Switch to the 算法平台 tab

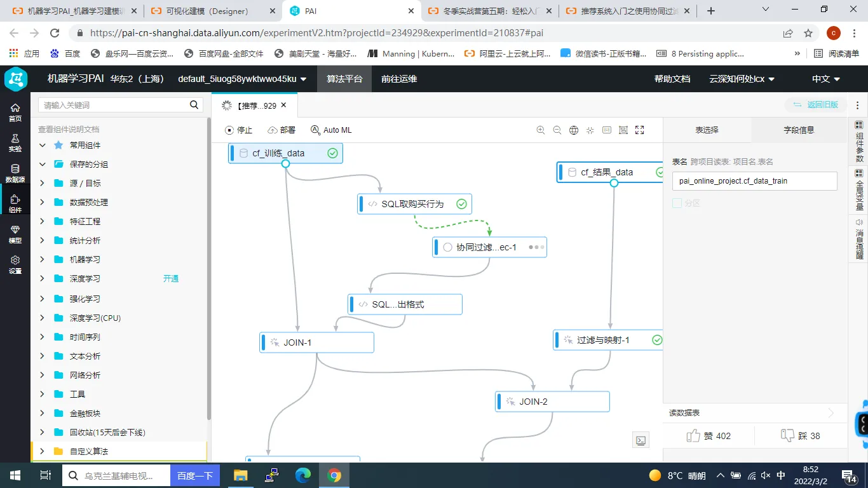344,79
